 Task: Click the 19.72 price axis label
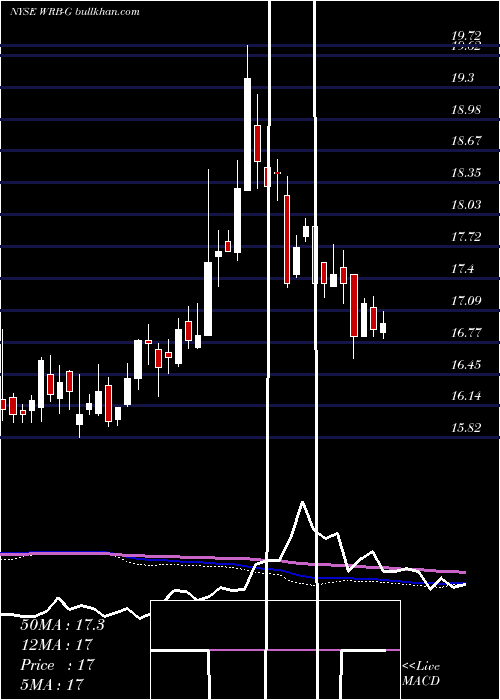(466, 36)
